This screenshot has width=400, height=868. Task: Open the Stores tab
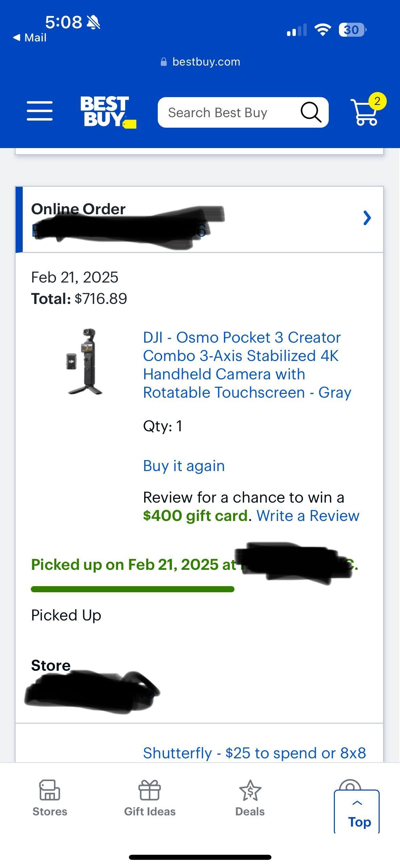click(50, 798)
